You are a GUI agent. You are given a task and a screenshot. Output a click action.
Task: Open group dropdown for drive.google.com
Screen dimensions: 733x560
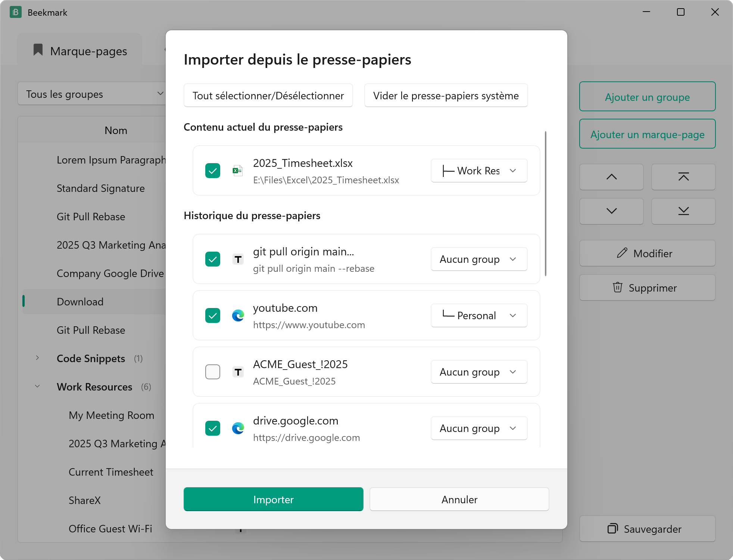479,428
